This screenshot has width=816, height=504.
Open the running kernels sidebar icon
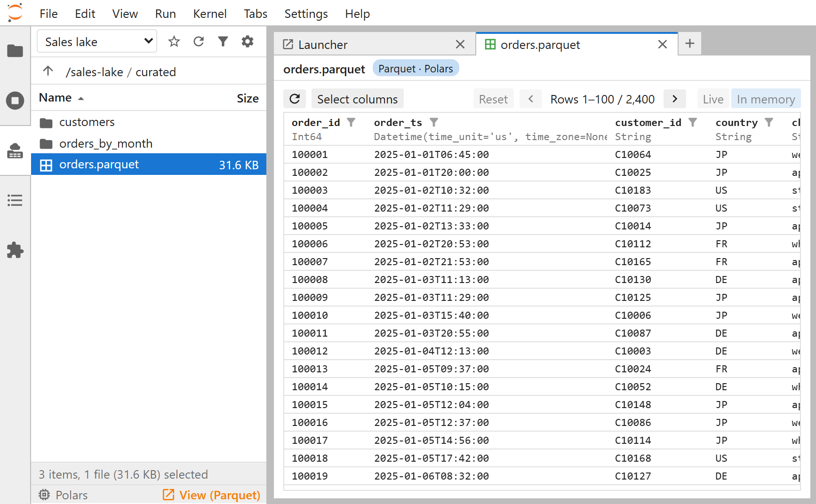click(x=15, y=101)
